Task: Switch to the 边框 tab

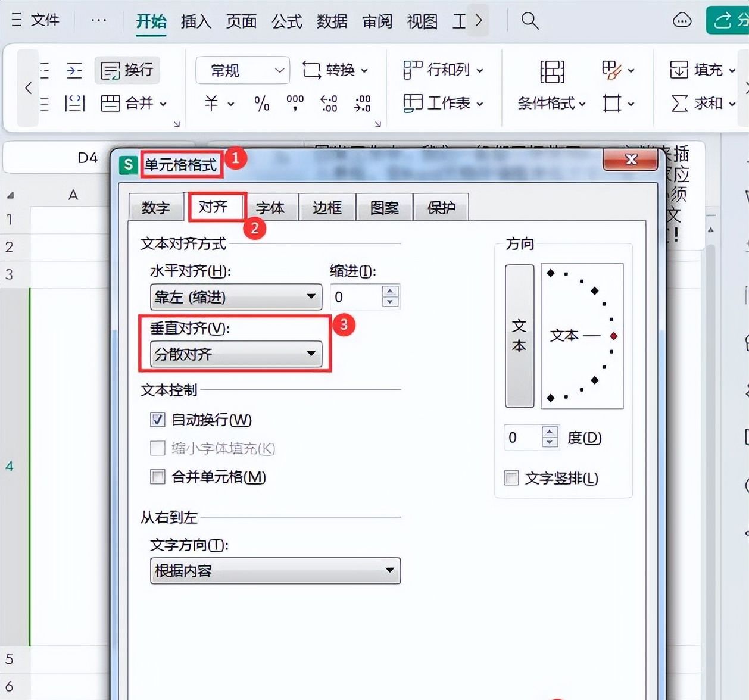Action: [327, 207]
